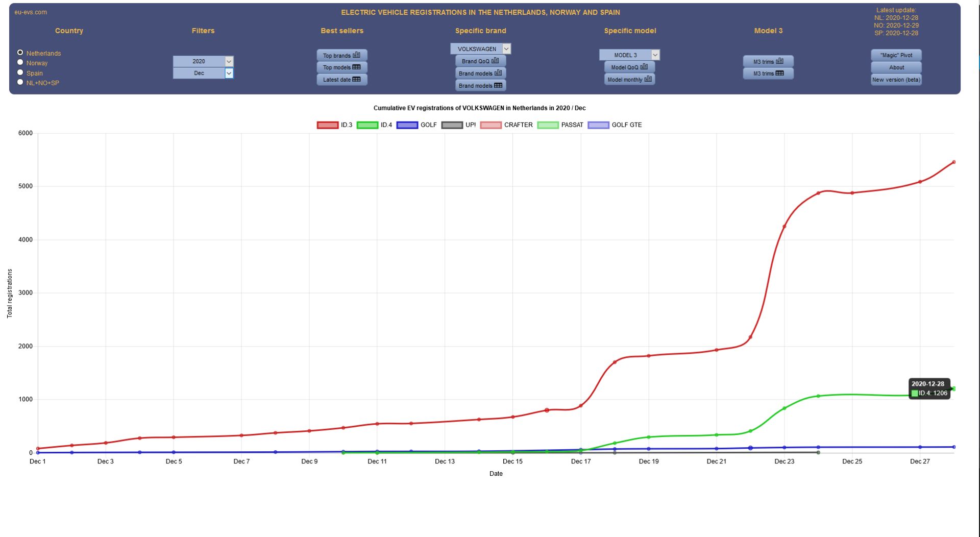Toggle the GOLF blue legend swatch
Viewport: 980px width, 537px height.
click(407, 125)
